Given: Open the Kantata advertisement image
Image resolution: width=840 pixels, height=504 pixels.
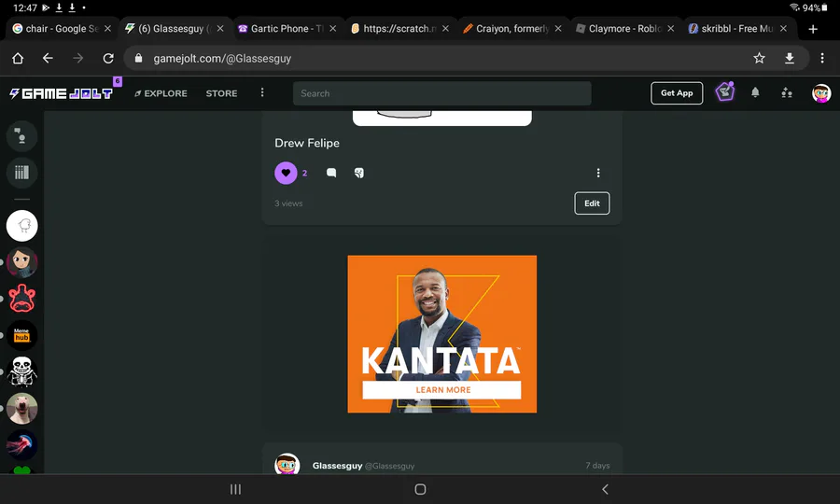Looking at the screenshot, I should (442, 334).
